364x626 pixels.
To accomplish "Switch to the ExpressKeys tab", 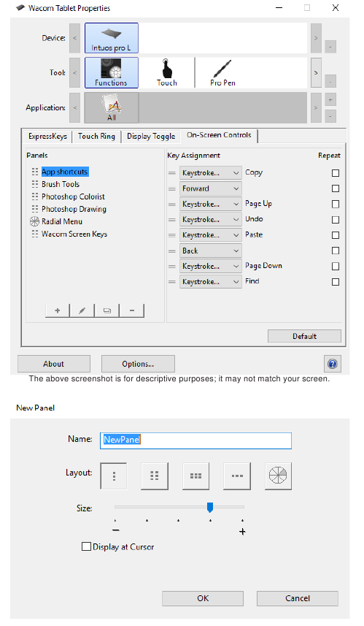I will click(48, 137).
